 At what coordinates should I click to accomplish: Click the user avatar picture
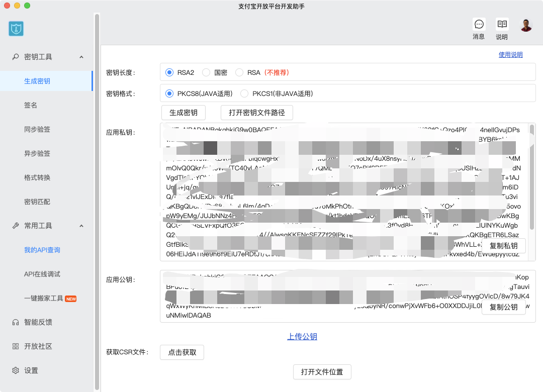click(x=526, y=25)
